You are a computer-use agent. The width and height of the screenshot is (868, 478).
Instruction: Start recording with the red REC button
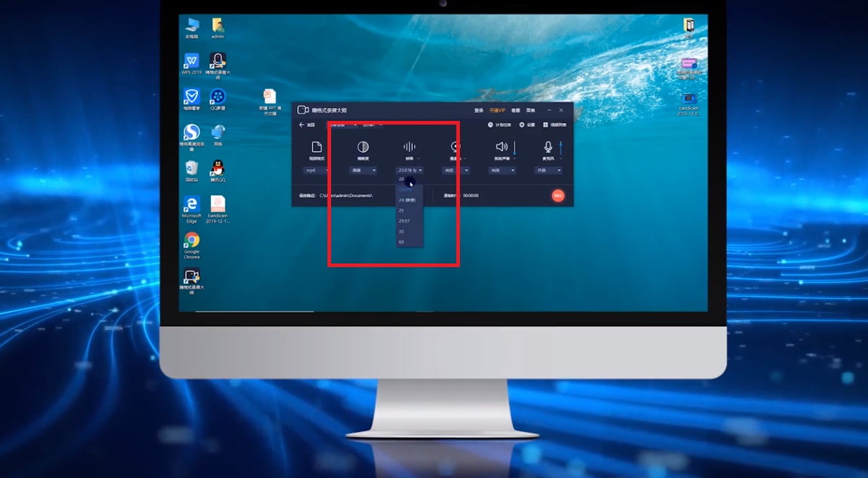pyautogui.click(x=558, y=195)
